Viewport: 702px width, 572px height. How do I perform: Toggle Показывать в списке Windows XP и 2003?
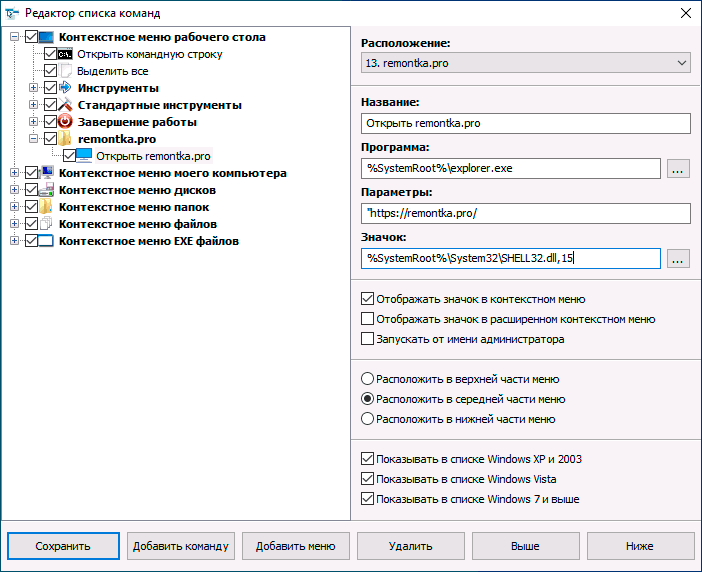pyautogui.click(x=367, y=459)
